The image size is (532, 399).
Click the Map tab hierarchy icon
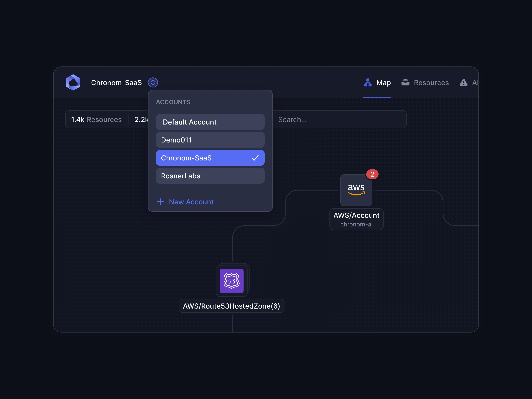pyautogui.click(x=368, y=82)
